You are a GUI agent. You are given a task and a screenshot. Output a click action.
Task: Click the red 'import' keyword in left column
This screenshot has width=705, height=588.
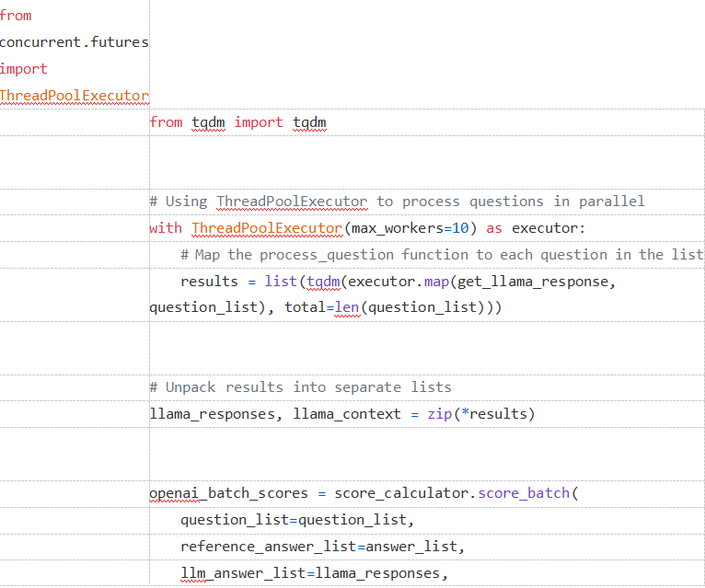pos(23,69)
